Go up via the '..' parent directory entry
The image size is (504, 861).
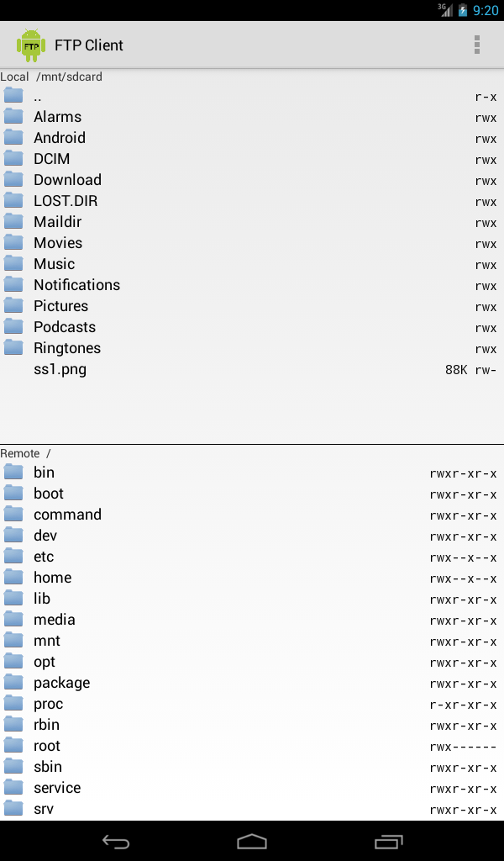pos(38,96)
